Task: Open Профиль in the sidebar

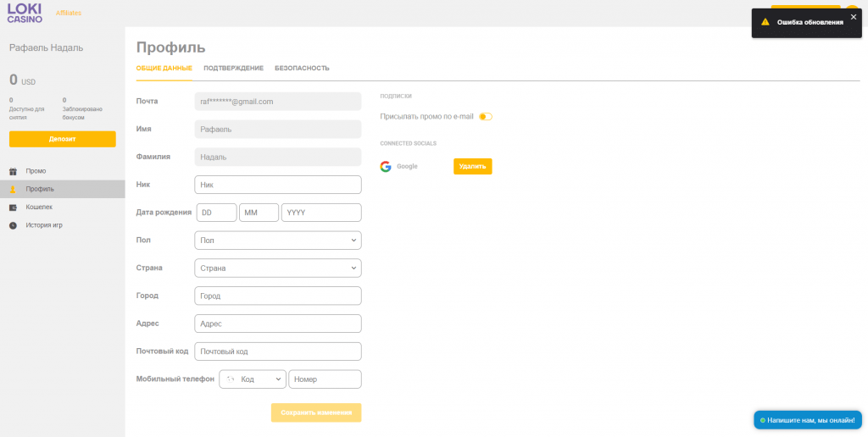Action: pyautogui.click(x=63, y=189)
